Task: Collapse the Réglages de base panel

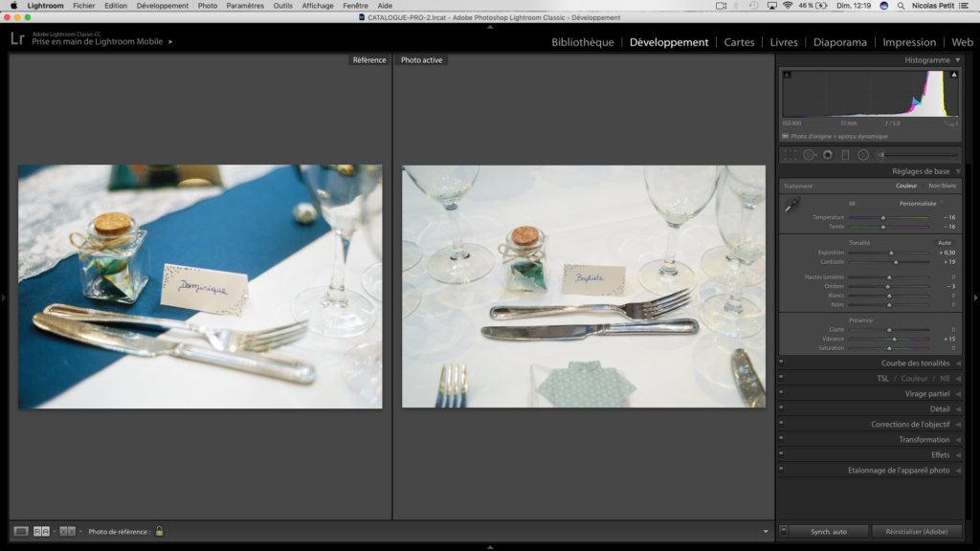Action: [957, 171]
